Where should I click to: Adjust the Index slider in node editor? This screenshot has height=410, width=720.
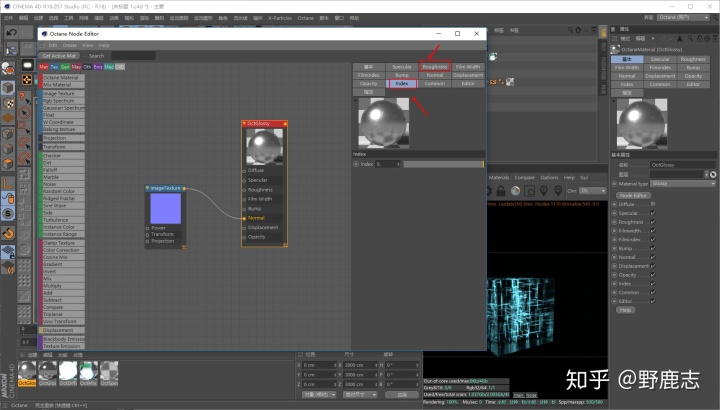point(443,164)
